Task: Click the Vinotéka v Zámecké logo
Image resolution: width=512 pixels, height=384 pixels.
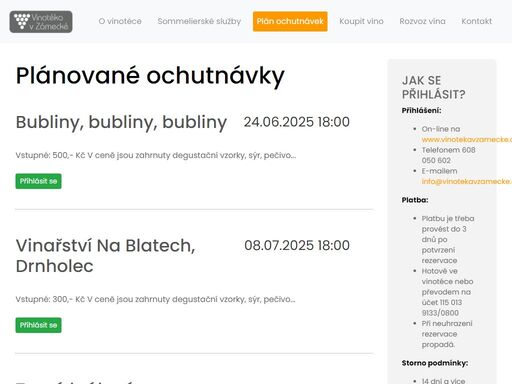Action: [41, 22]
